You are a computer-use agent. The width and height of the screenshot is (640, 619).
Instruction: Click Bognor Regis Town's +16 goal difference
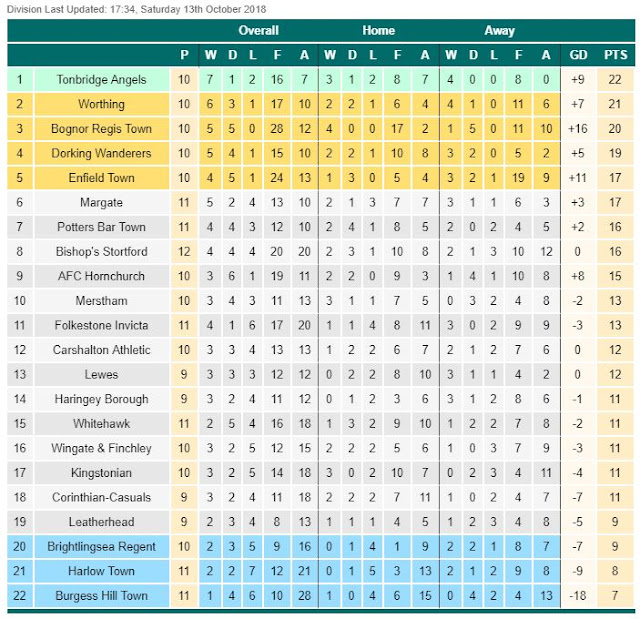[x=578, y=129]
